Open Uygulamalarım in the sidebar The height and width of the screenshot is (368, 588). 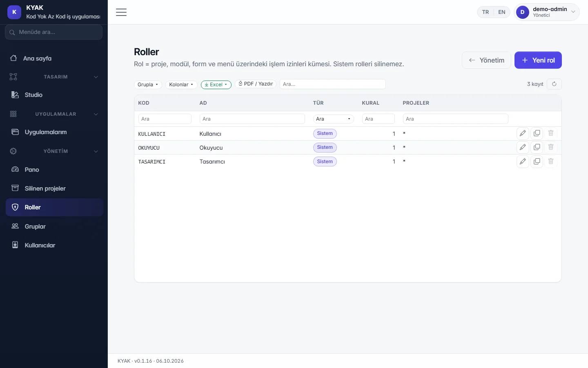coord(54,132)
